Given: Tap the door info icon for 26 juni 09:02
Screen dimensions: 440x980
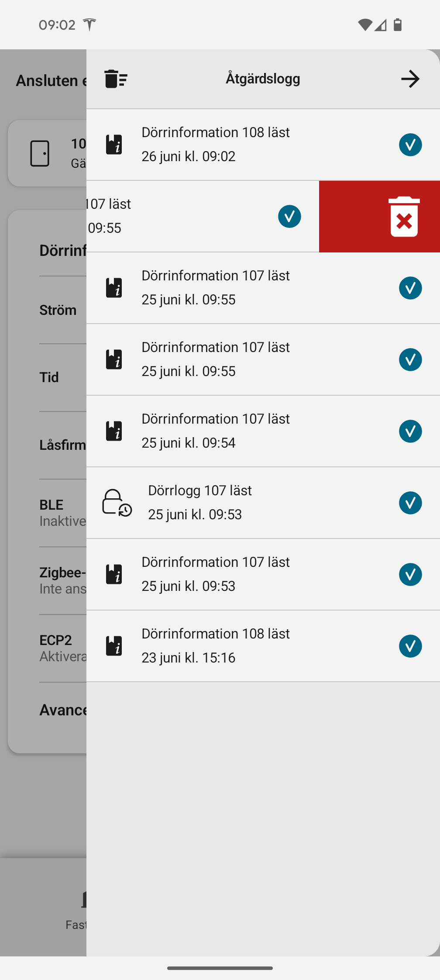Looking at the screenshot, I should pyautogui.click(x=114, y=145).
